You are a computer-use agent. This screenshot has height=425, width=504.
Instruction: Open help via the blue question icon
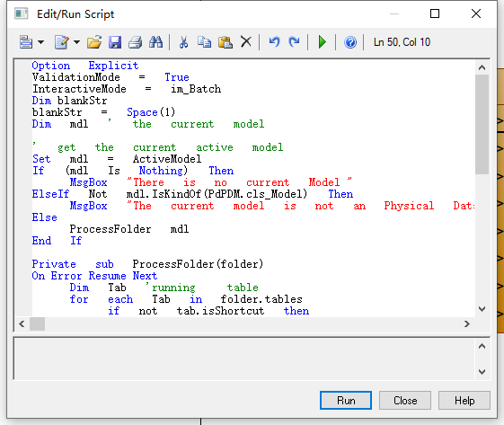pos(350,42)
